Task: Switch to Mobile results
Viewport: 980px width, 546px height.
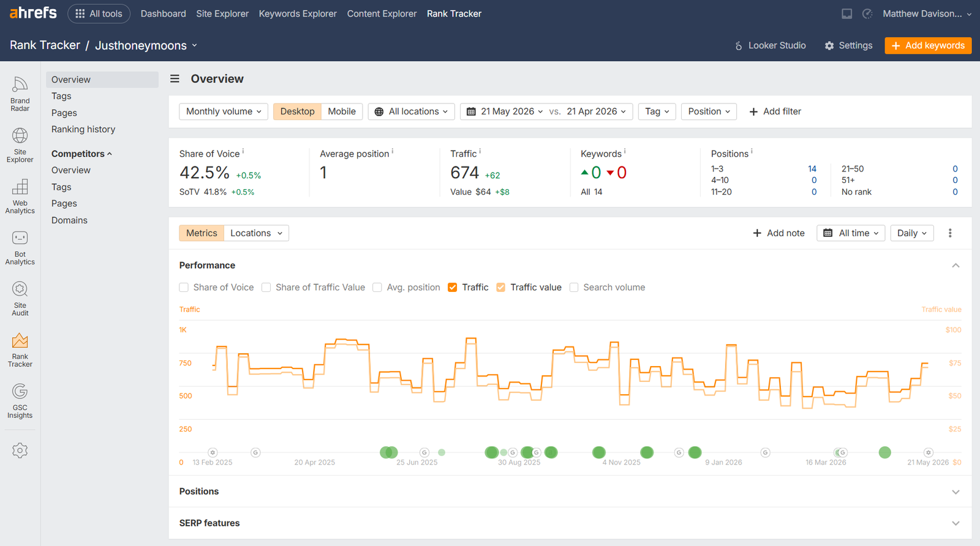Action: [x=342, y=111]
